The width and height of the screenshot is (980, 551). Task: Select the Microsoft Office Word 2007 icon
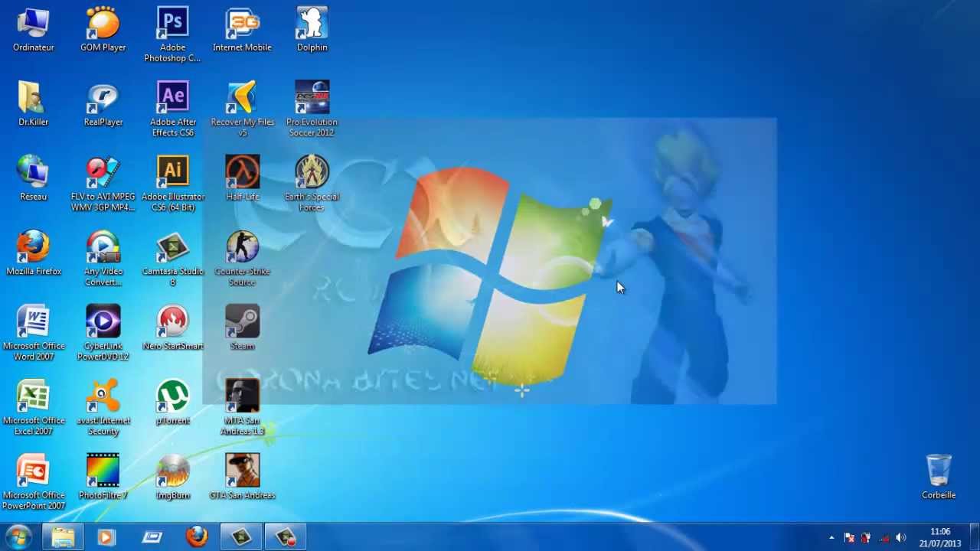(33, 334)
